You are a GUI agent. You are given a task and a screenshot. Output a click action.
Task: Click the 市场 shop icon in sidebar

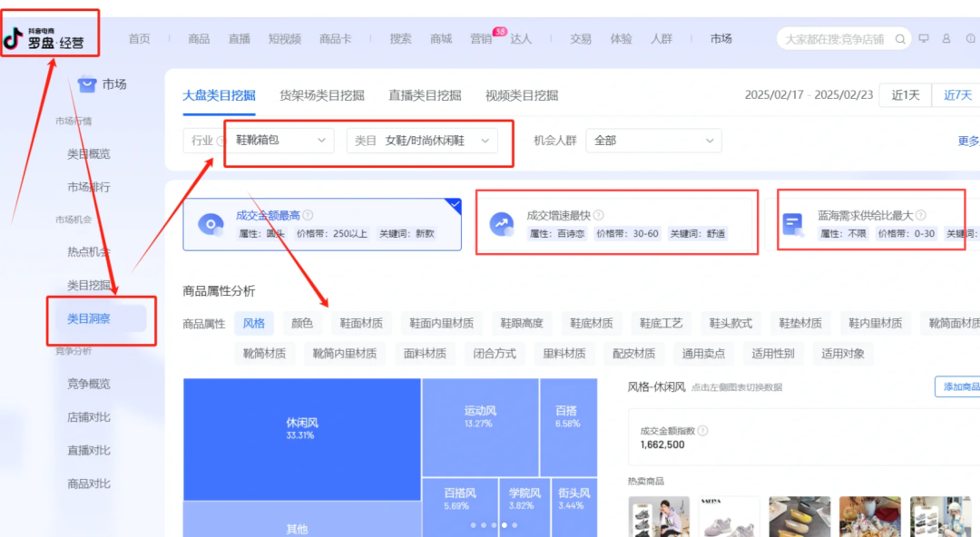coord(87,84)
